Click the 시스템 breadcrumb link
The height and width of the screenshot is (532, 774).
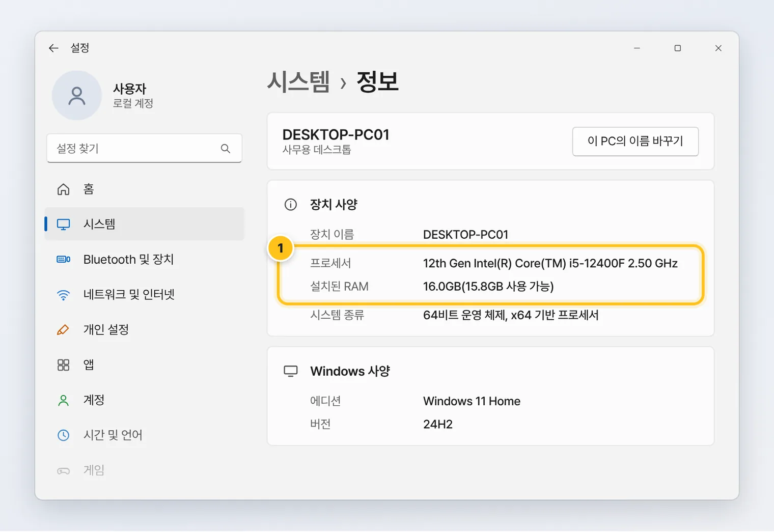pyautogui.click(x=298, y=81)
